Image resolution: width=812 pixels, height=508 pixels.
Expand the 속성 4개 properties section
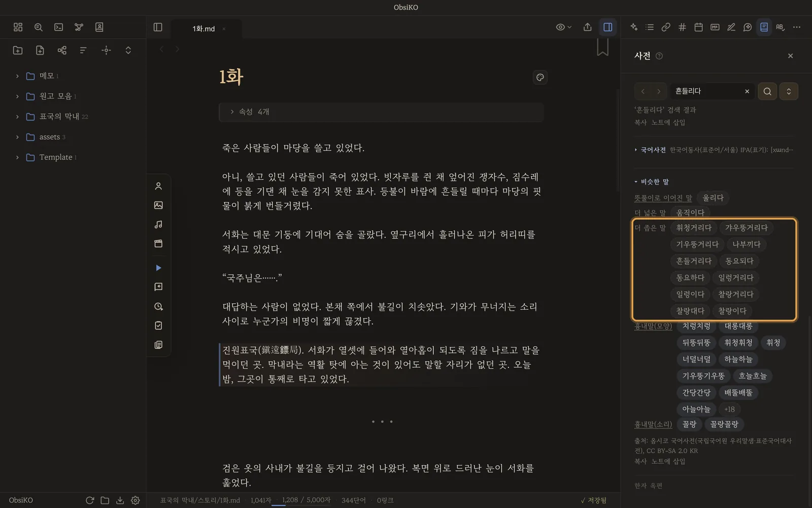pyautogui.click(x=381, y=112)
